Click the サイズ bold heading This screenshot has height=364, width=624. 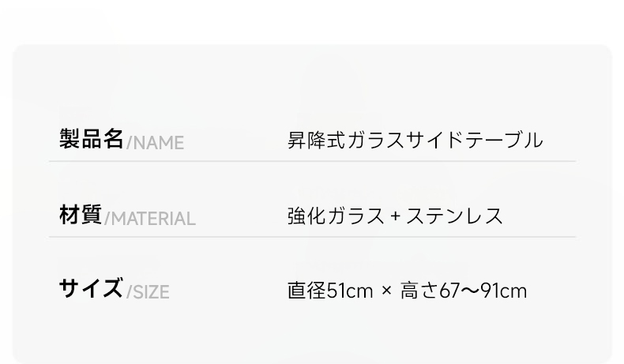pyautogui.click(x=91, y=288)
